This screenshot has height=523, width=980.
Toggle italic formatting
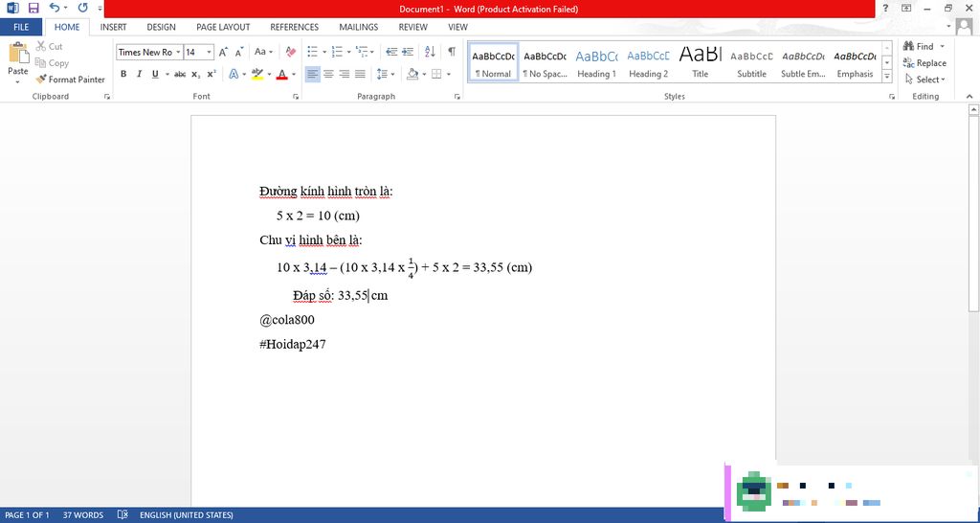139,74
